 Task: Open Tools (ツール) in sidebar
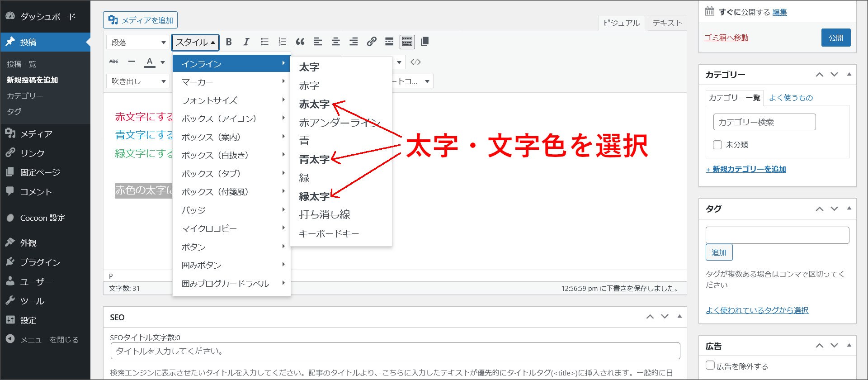[x=45, y=301]
